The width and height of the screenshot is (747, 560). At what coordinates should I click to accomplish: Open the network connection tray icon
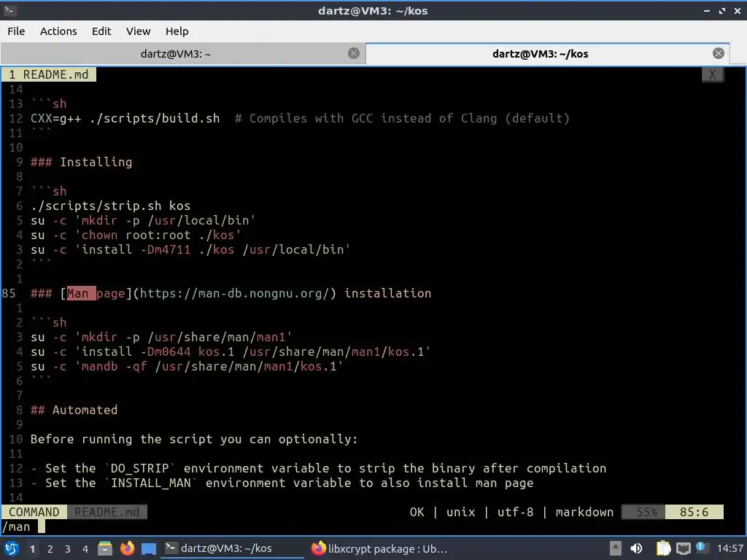click(683, 548)
